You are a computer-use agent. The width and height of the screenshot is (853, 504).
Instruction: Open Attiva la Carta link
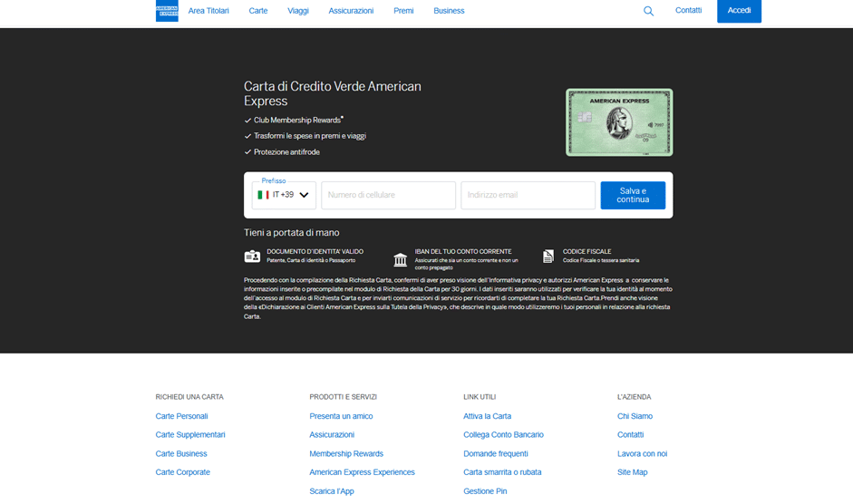488,416
